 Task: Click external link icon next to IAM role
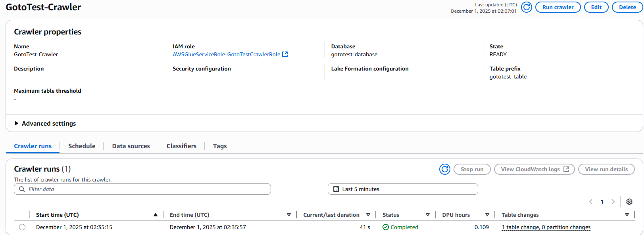(285, 54)
